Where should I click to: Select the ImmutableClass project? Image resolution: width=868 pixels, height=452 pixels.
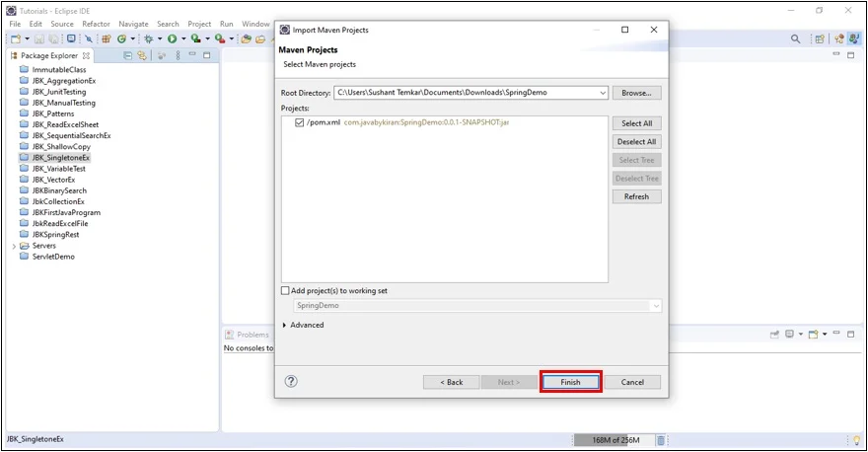(53, 70)
